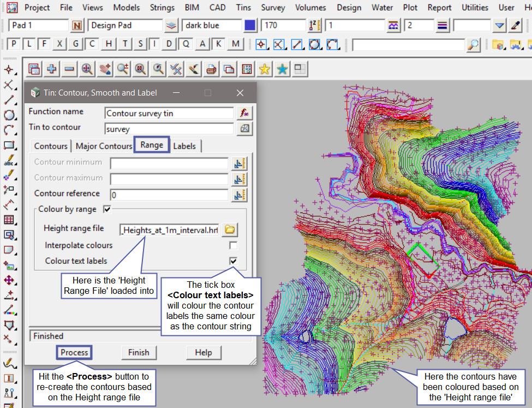This screenshot has width=532, height=408.
Task: Click the Finish button
Action: (139, 352)
